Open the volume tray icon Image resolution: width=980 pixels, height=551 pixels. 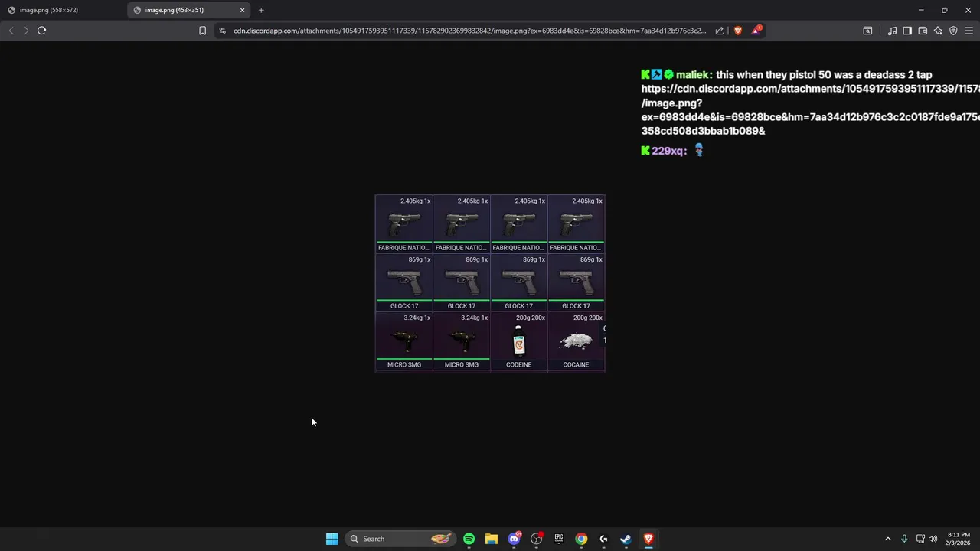(x=933, y=539)
